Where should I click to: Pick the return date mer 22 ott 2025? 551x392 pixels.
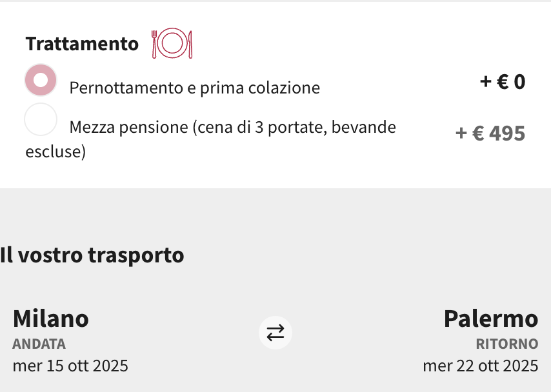click(x=480, y=366)
